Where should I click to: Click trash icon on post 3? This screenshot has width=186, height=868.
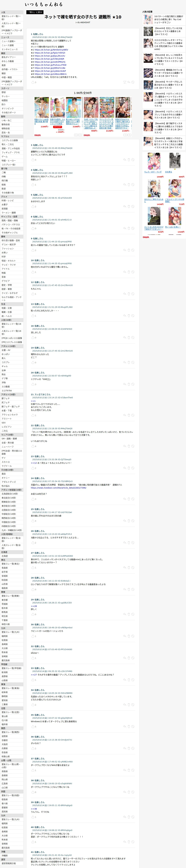(x=129, y=160)
